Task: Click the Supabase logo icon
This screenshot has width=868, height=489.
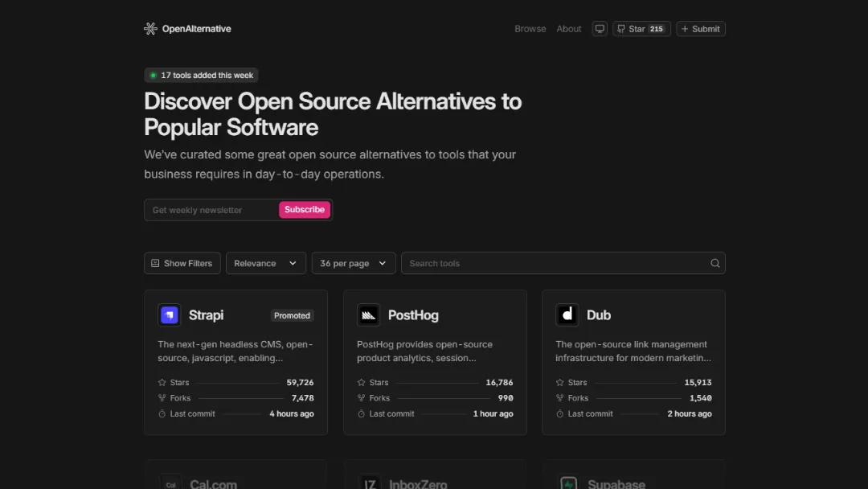Action: coord(568,483)
